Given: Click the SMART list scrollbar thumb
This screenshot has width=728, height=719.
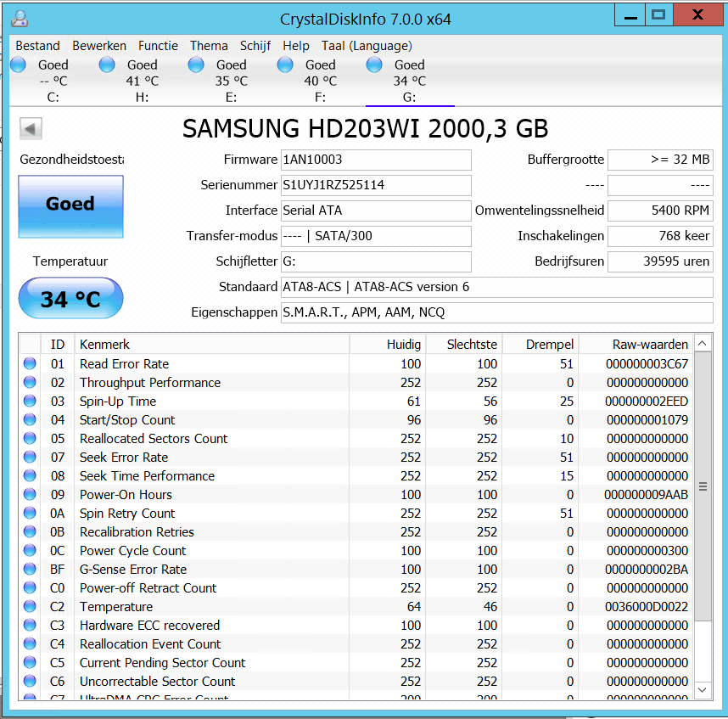Looking at the screenshot, I should pyautogui.click(x=703, y=486).
